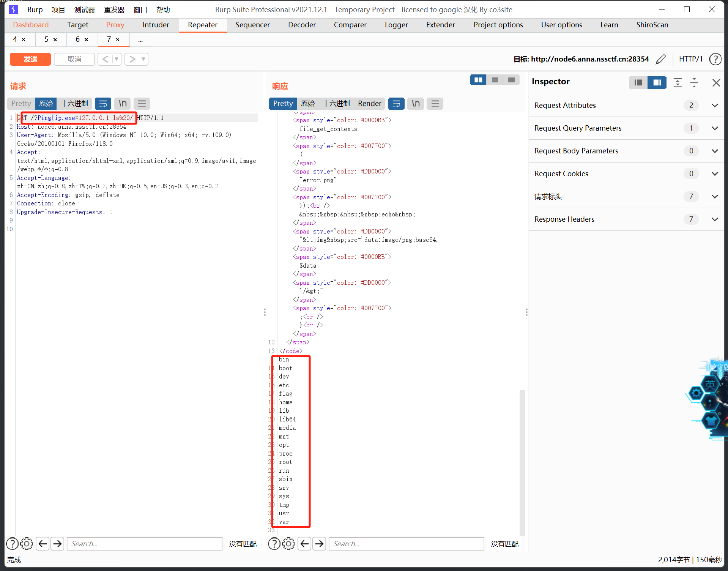
Task: Switch to the Intruder tab
Action: click(x=156, y=25)
